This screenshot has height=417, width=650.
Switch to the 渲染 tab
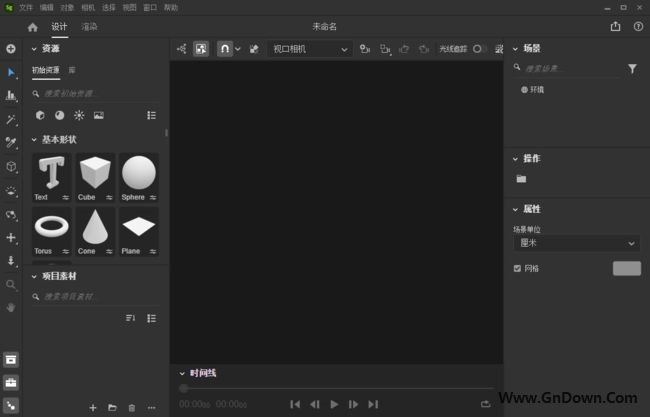[89, 27]
